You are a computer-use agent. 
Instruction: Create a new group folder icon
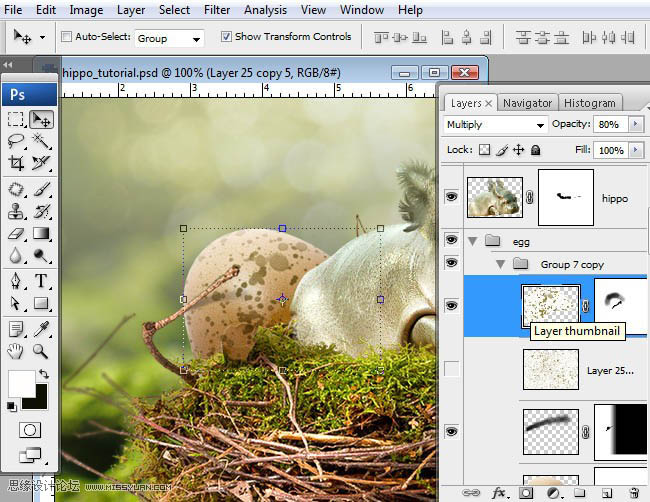point(580,492)
